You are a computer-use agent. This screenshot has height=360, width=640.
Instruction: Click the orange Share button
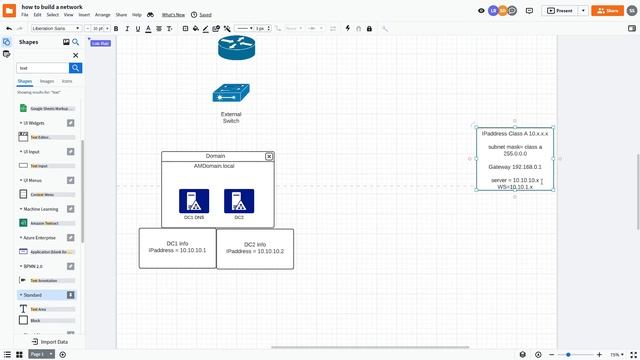[607, 11]
